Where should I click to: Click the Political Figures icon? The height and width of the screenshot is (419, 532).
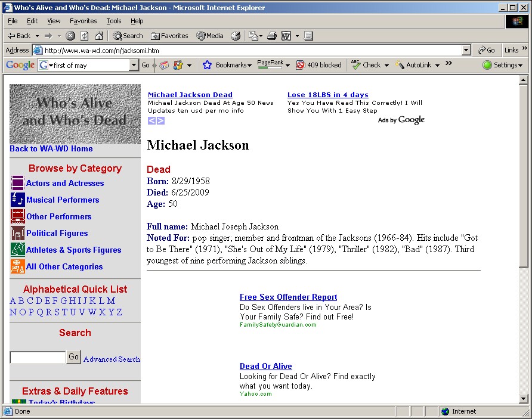18,233
